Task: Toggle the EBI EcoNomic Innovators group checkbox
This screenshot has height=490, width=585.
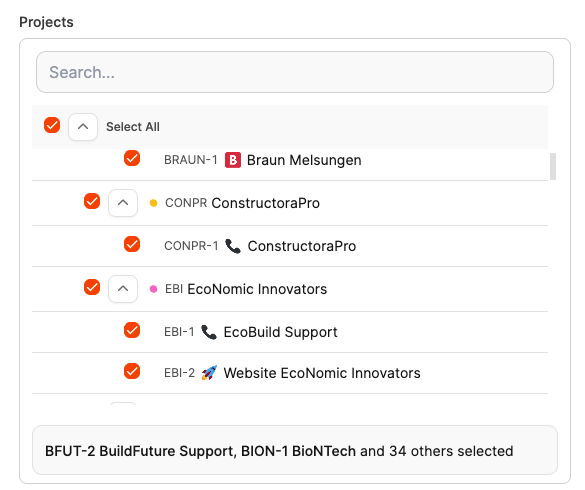Action: pos(92,287)
